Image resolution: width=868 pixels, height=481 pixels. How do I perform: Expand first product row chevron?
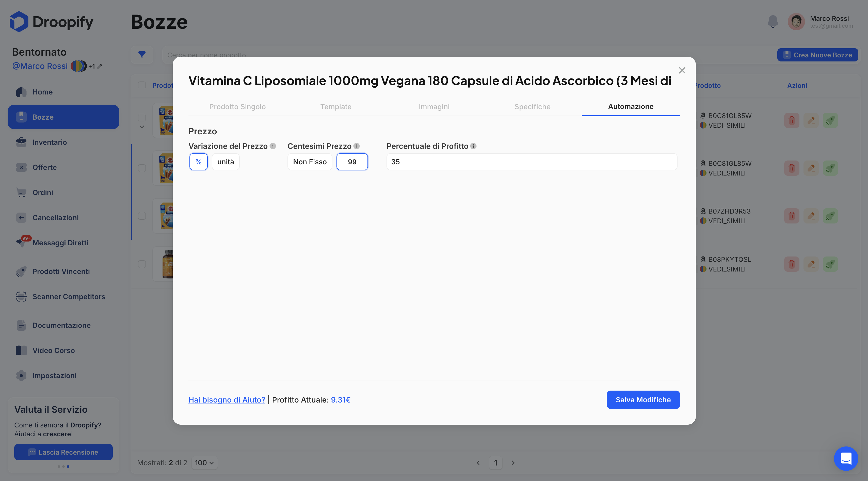coord(142,127)
